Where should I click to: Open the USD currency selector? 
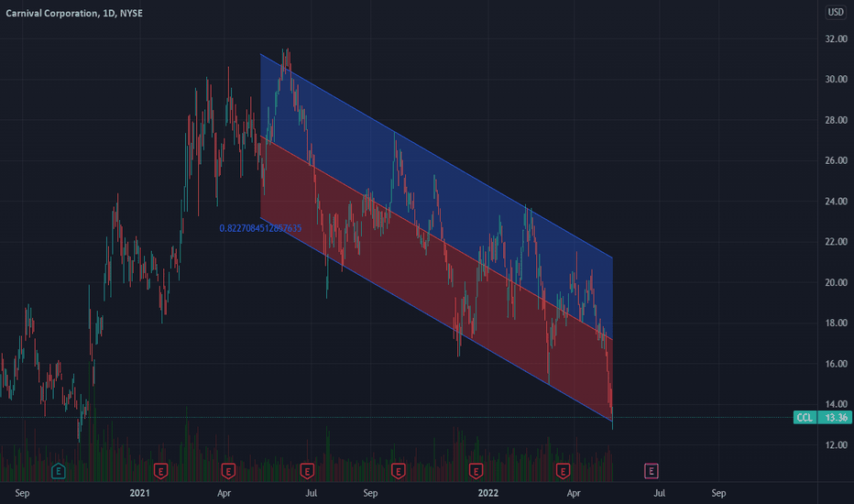click(836, 12)
